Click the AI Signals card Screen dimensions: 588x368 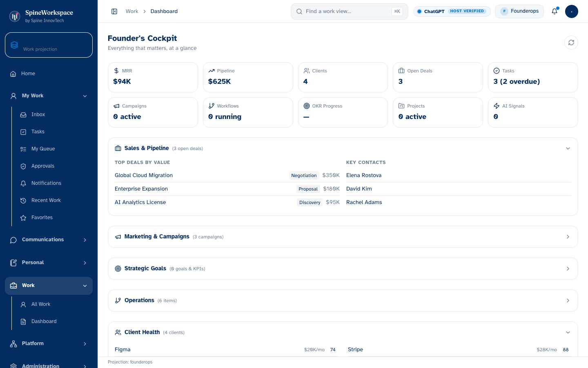(533, 112)
